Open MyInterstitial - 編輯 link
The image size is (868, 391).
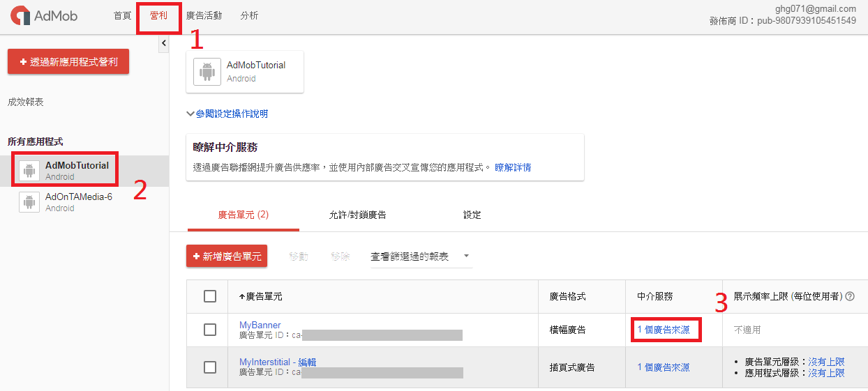(278, 362)
